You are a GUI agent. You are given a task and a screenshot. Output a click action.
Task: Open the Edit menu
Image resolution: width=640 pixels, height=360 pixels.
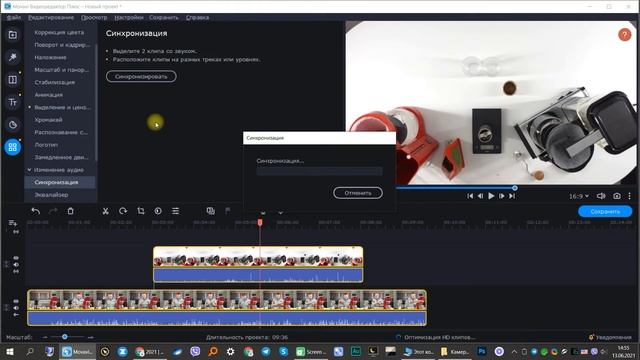coord(51,18)
